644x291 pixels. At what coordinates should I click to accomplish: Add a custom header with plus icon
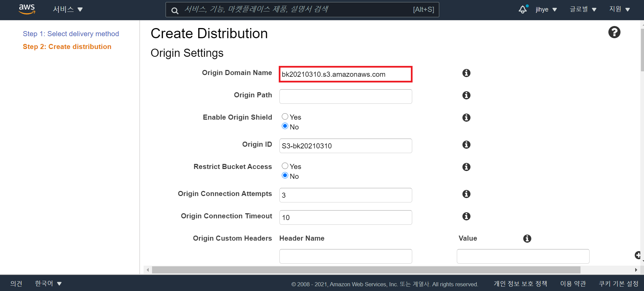pyautogui.click(x=638, y=255)
